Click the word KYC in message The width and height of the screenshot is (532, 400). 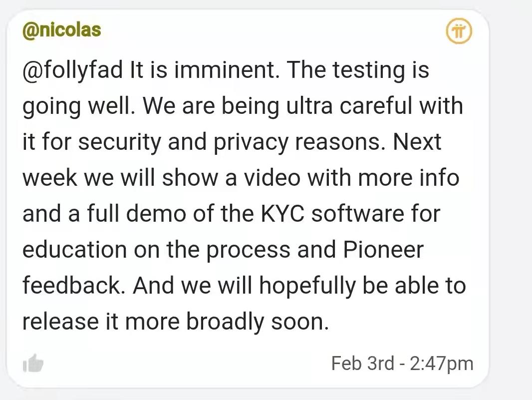pos(283,213)
